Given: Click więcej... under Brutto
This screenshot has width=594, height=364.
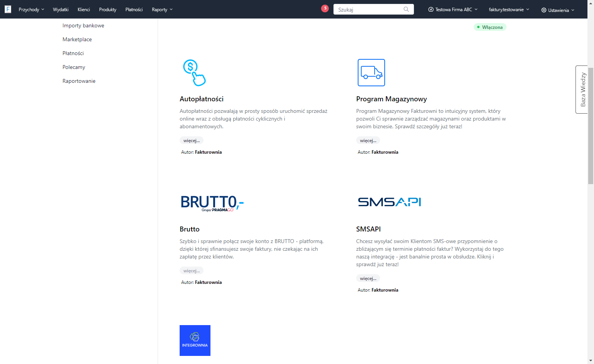Looking at the screenshot, I should pyautogui.click(x=192, y=271).
